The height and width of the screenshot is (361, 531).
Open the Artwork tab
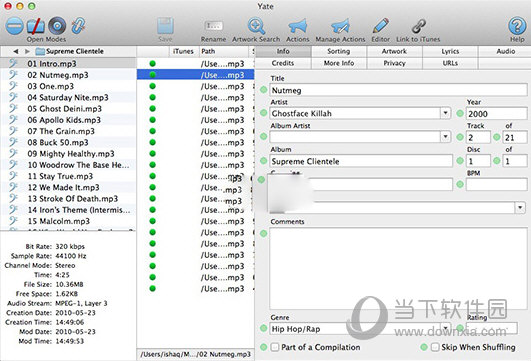[394, 51]
